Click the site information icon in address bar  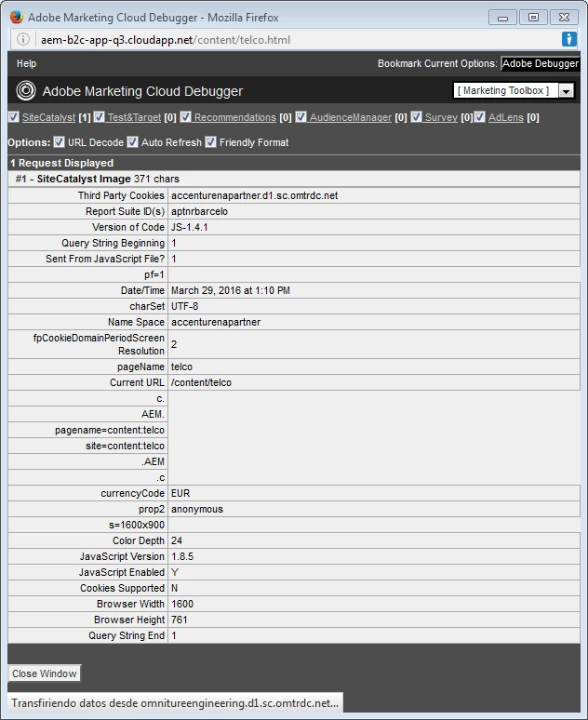point(23,39)
